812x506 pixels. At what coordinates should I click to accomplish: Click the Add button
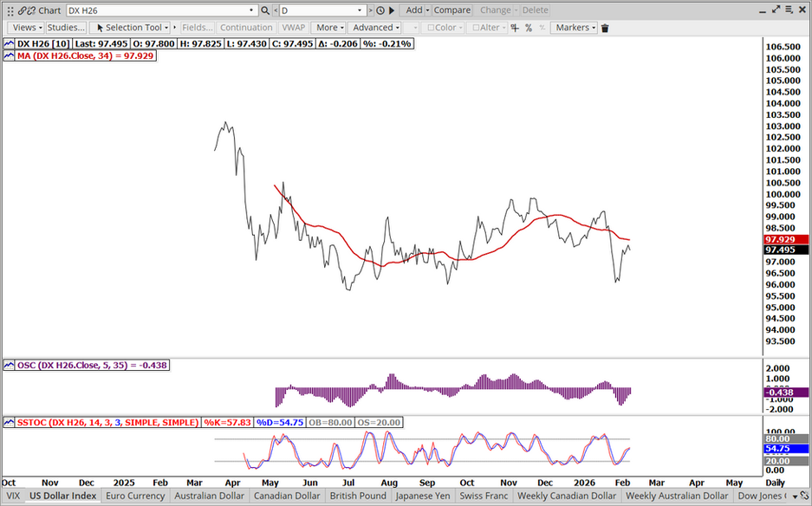413,10
